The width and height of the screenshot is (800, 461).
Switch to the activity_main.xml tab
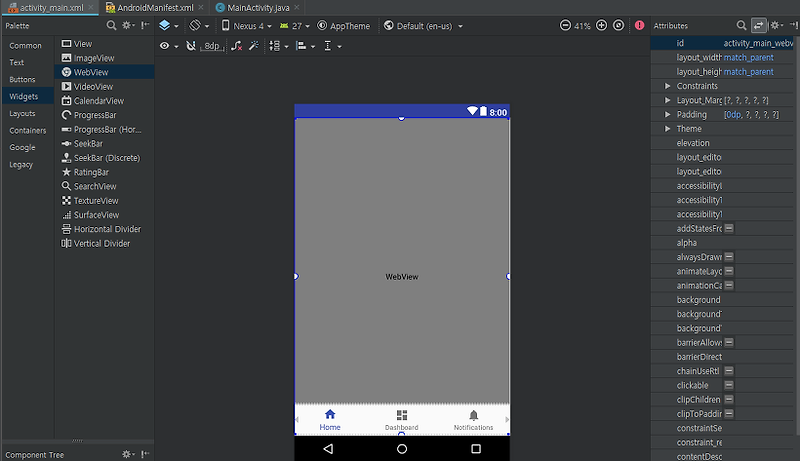point(51,8)
